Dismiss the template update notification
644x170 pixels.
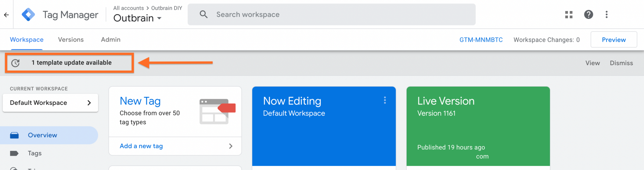(621, 63)
